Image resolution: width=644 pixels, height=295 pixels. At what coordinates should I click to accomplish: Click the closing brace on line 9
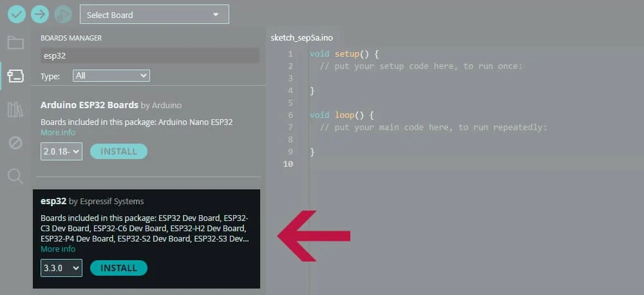point(312,151)
